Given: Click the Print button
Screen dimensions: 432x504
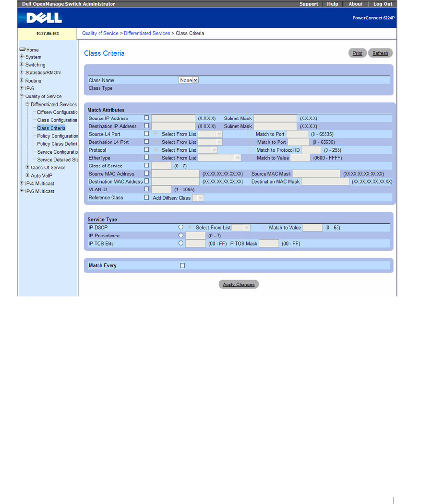Looking at the screenshot, I should pos(357,53).
